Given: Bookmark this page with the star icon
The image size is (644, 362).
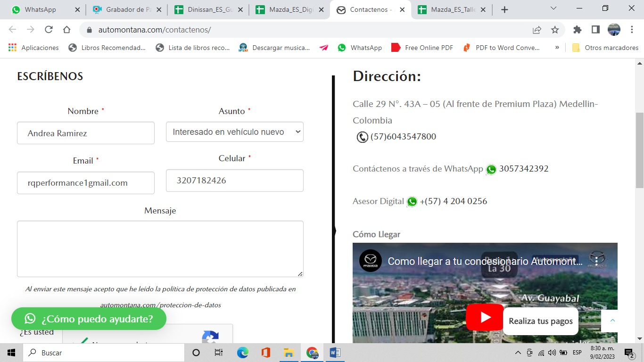Looking at the screenshot, I should tap(555, 30).
